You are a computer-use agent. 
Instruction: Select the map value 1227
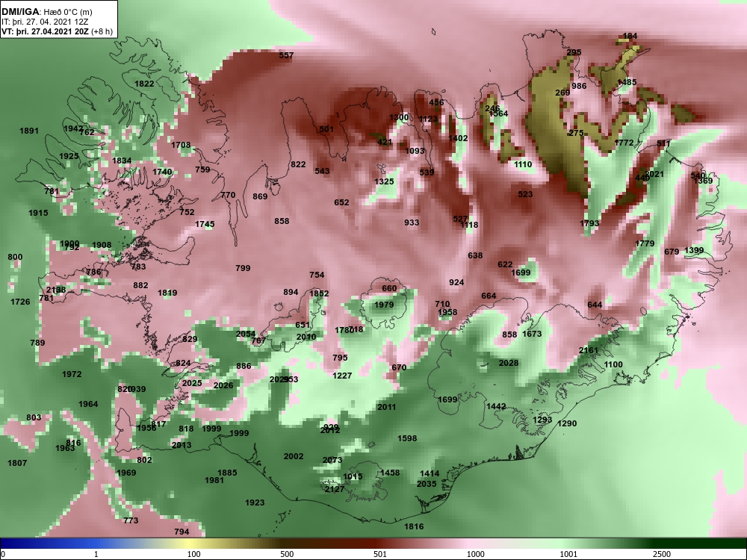(x=342, y=376)
